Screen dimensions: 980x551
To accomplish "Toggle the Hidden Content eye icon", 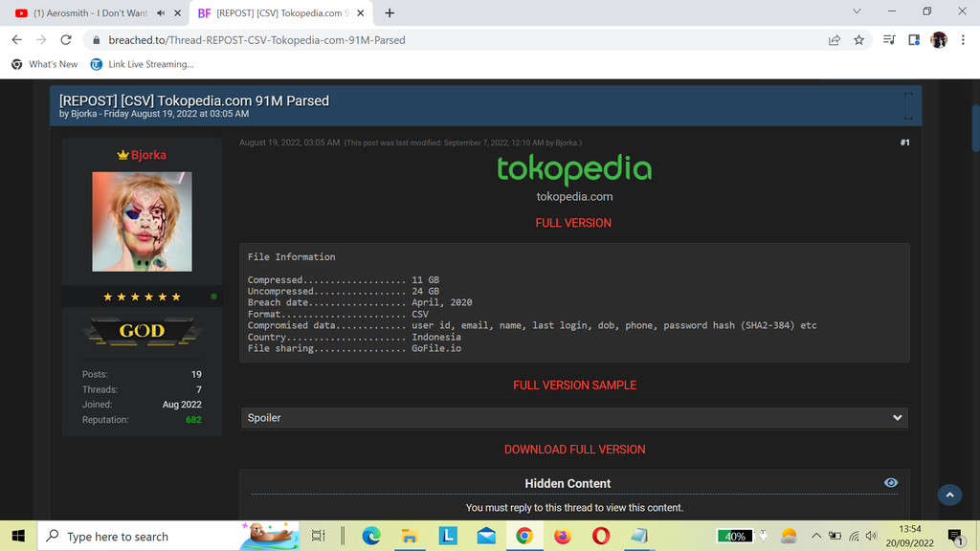I will [x=891, y=482].
